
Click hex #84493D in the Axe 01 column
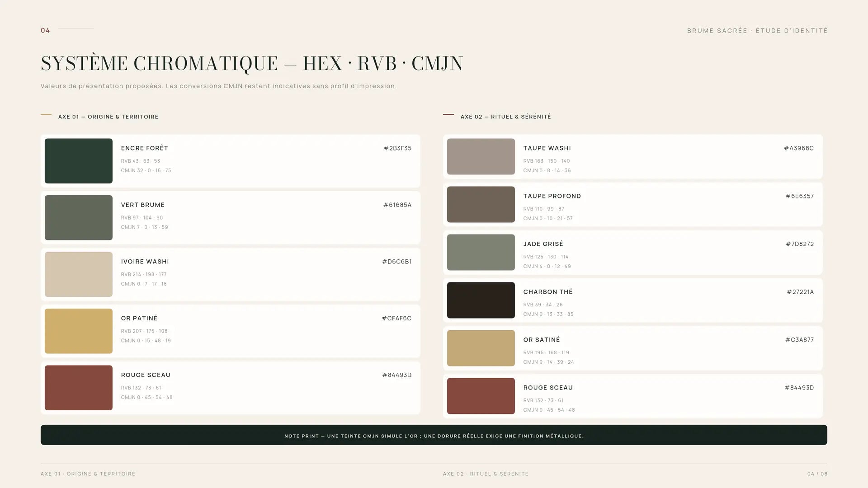click(397, 375)
